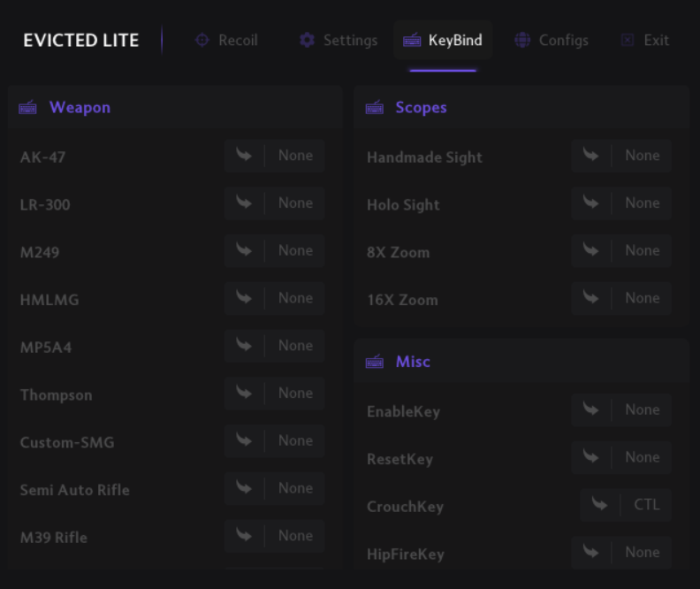Open the Recoil tab
The height and width of the screenshot is (589, 700).
pos(226,40)
